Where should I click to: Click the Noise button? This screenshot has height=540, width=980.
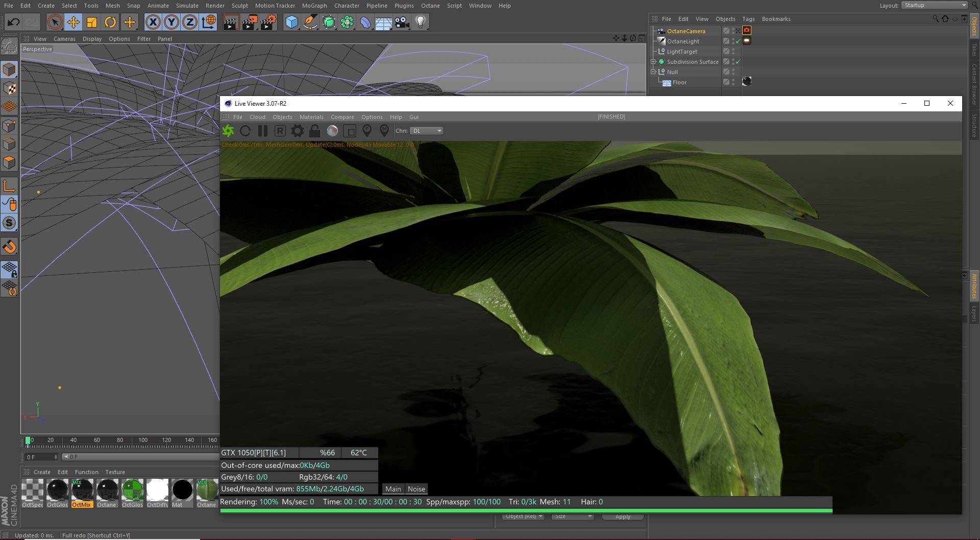[x=416, y=489]
